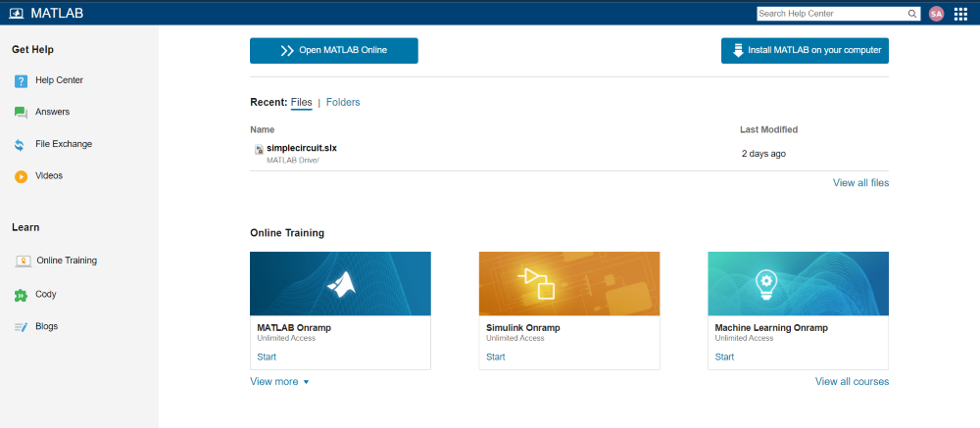980x428 pixels.
Task: Click the Cody green puzzle icon
Action: point(21,295)
